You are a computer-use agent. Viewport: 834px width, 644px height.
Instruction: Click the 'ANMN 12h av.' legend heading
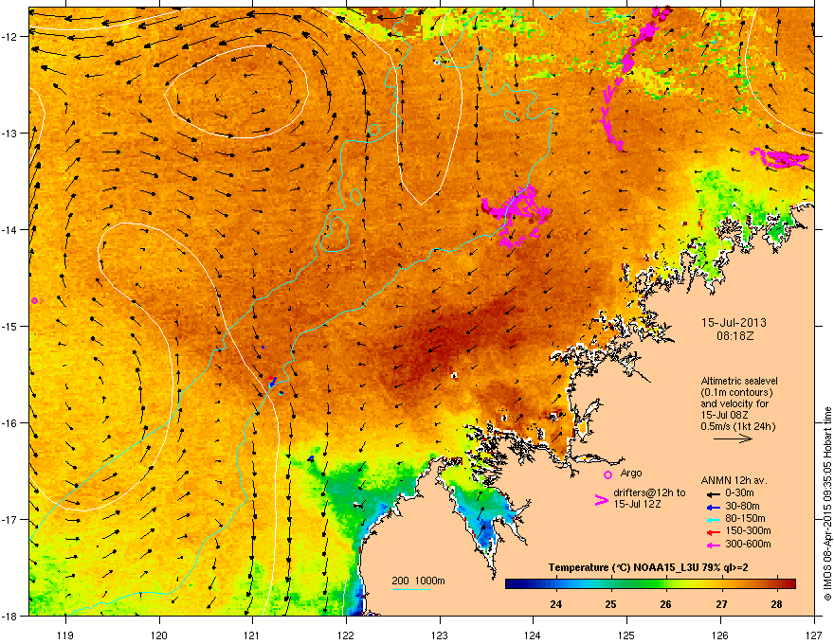(734, 481)
